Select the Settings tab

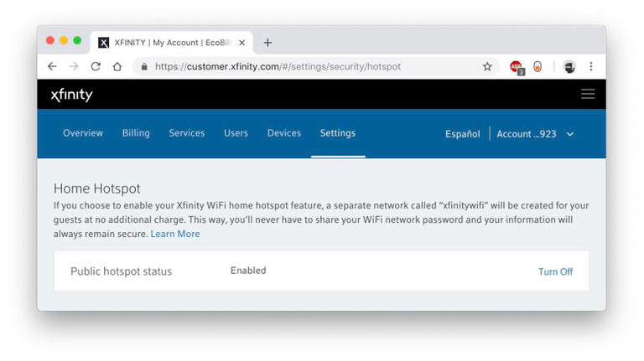click(x=338, y=133)
